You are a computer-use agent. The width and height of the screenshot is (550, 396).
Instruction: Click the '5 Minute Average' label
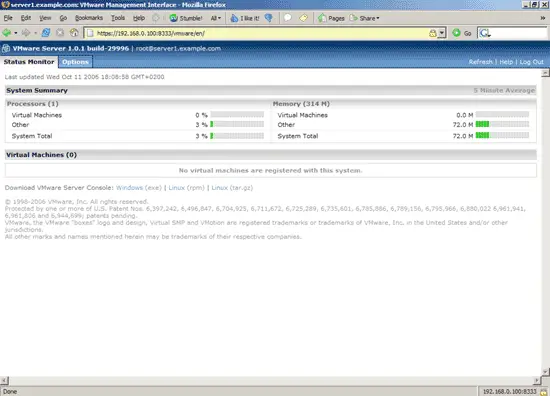[504, 90]
